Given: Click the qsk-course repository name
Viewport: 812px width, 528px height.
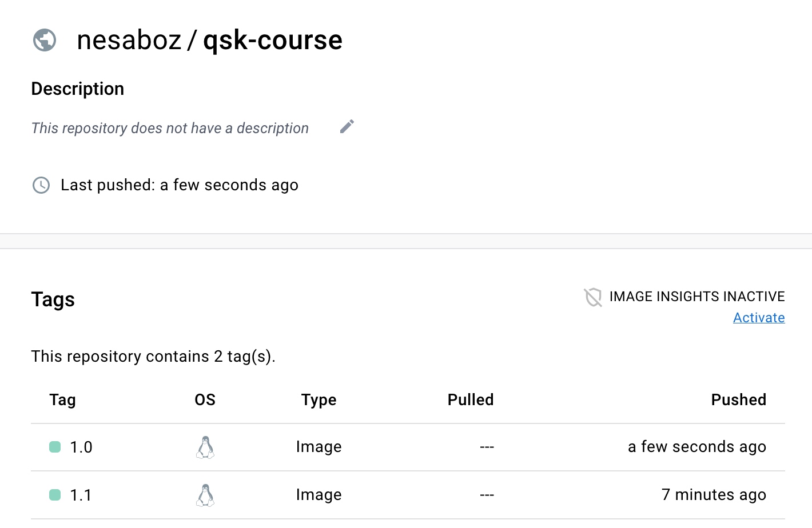Looking at the screenshot, I should 273,40.
